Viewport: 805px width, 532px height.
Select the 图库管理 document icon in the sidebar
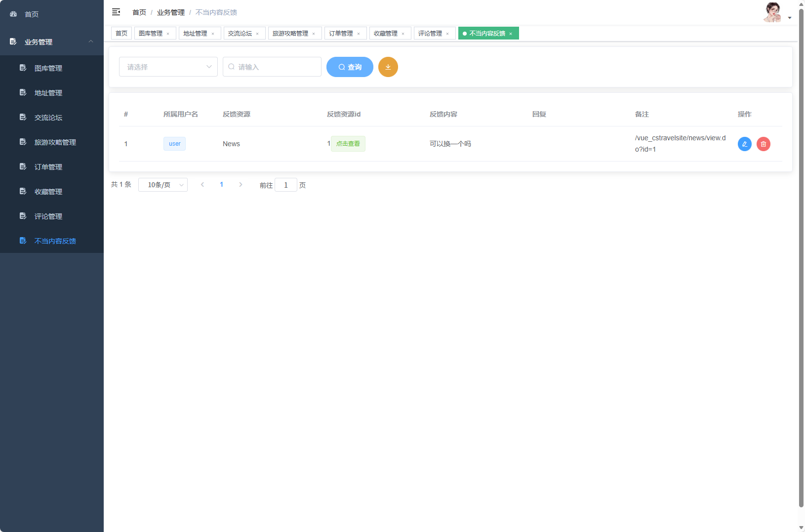[23, 68]
